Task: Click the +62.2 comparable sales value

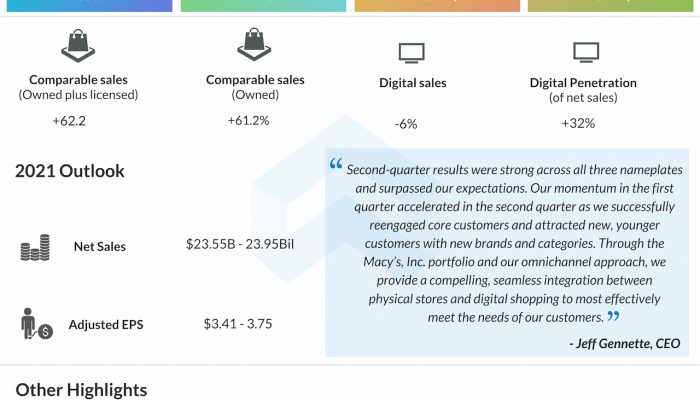Action: tap(69, 121)
